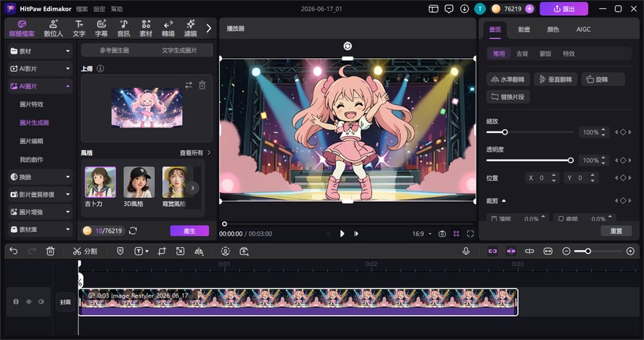644x340 pixels.
Task: Expand the 圖片增強 section
Action: click(40, 212)
